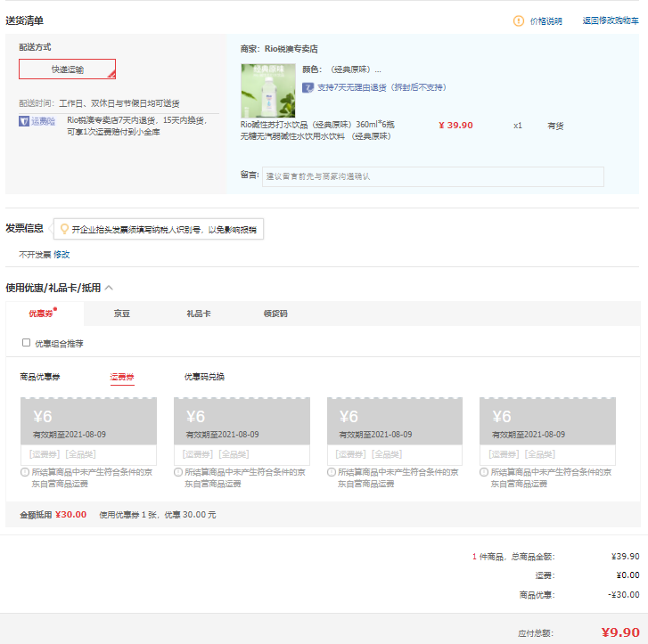Switch to the 京豆 tab
The width and height of the screenshot is (648, 644).
coord(121,314)
